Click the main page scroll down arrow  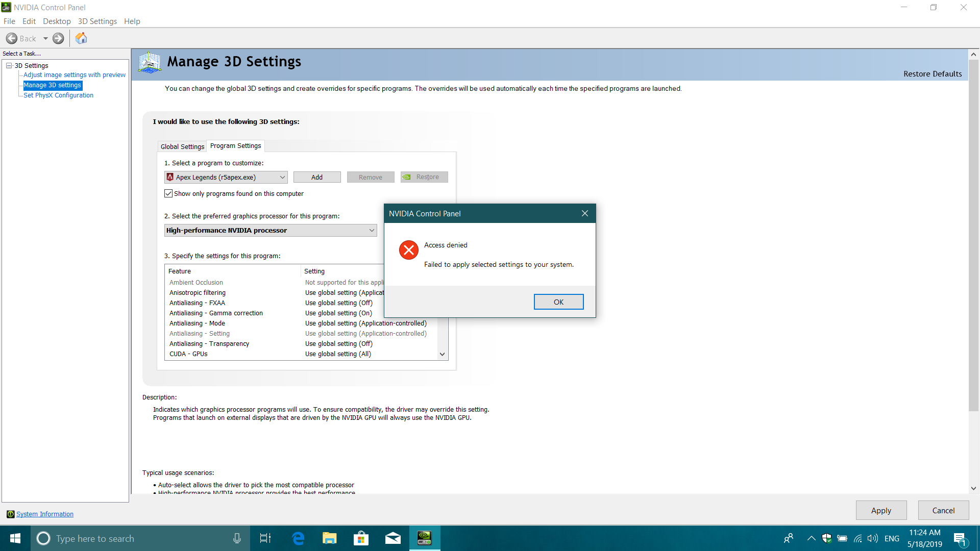coord(973,488)
